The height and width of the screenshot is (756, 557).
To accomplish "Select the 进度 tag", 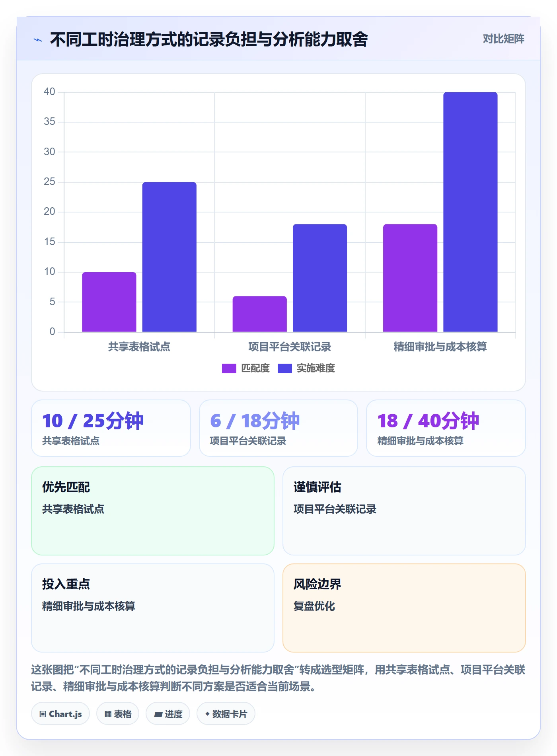I will tap(168, 714).
